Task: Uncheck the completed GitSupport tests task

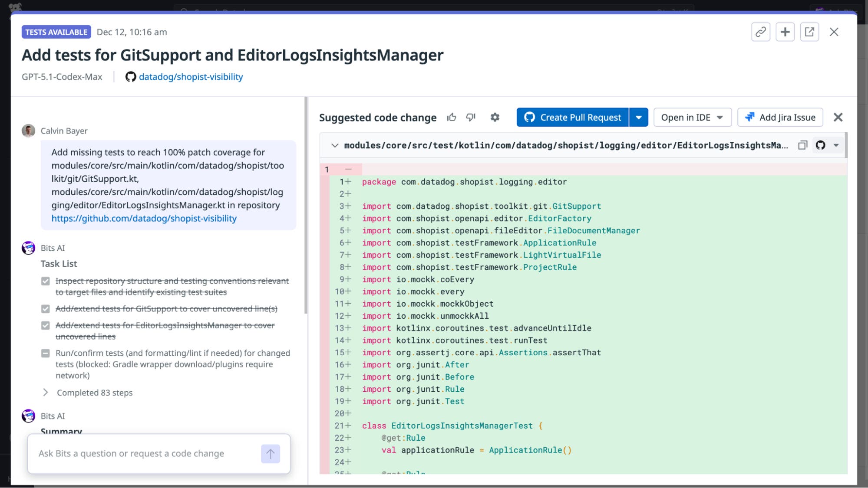Action: (x=46, y=309)
